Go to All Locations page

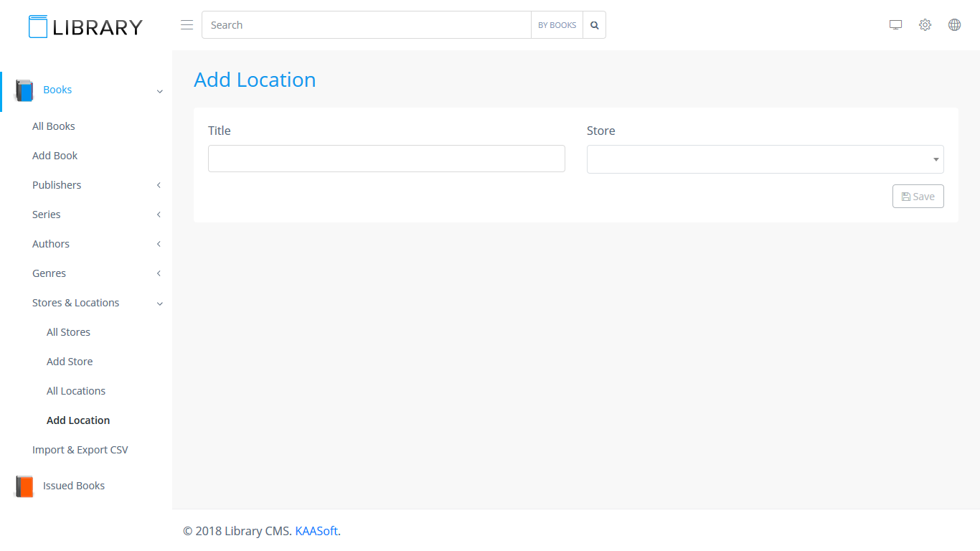point(76,391)
